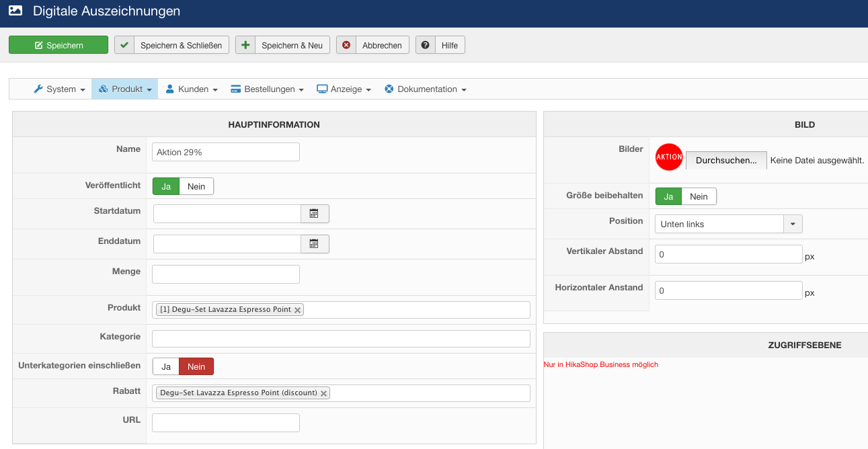
Task: Open the Kunden menu
Action: [192, 89]
